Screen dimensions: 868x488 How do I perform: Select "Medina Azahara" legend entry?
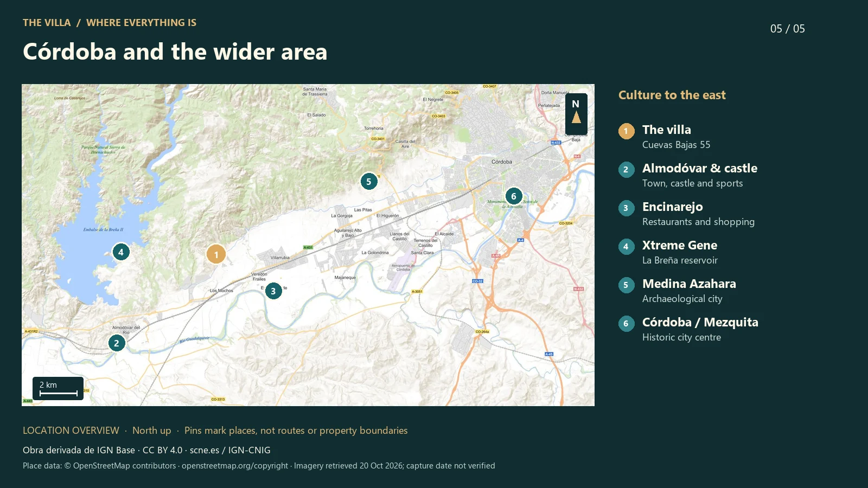[689, 291]
